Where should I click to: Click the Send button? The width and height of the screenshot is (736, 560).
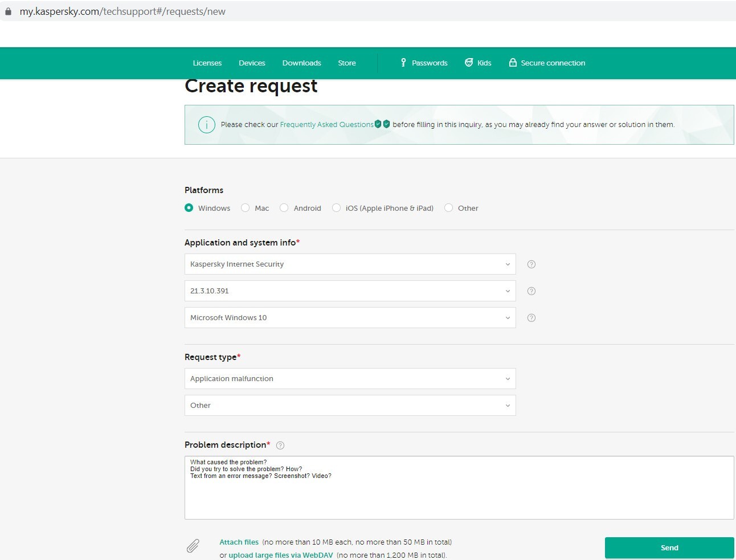pos(669,548)
